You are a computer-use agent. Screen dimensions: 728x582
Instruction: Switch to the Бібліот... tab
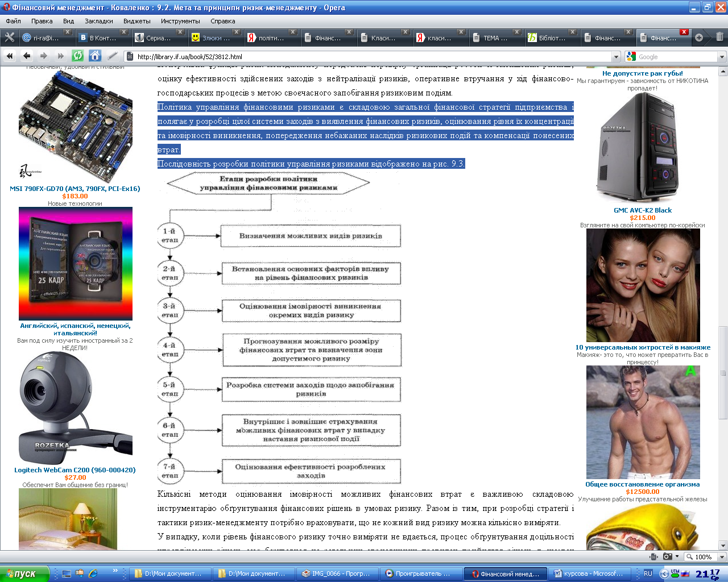pyautogui.click(x=551, y=38)
